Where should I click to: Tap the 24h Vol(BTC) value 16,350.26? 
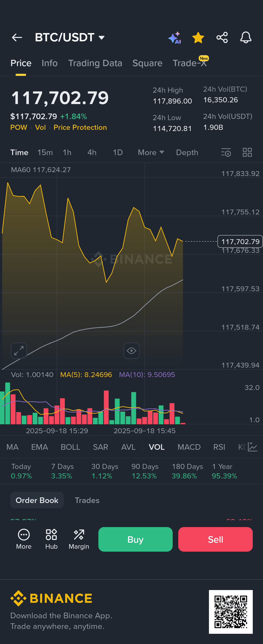(x=220, y=100)
